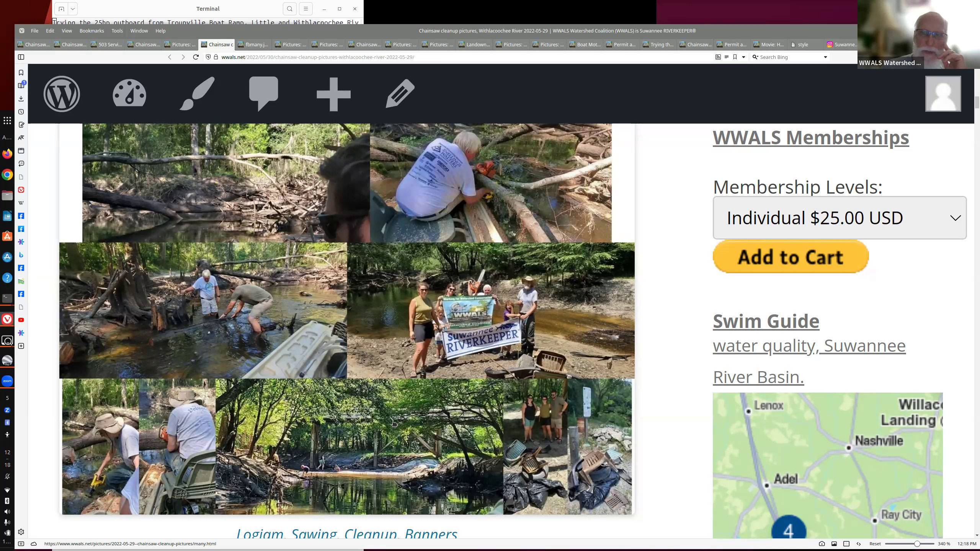Open the YouTube web panel
This screenshot has height=551, width=980.
(21, 320)
